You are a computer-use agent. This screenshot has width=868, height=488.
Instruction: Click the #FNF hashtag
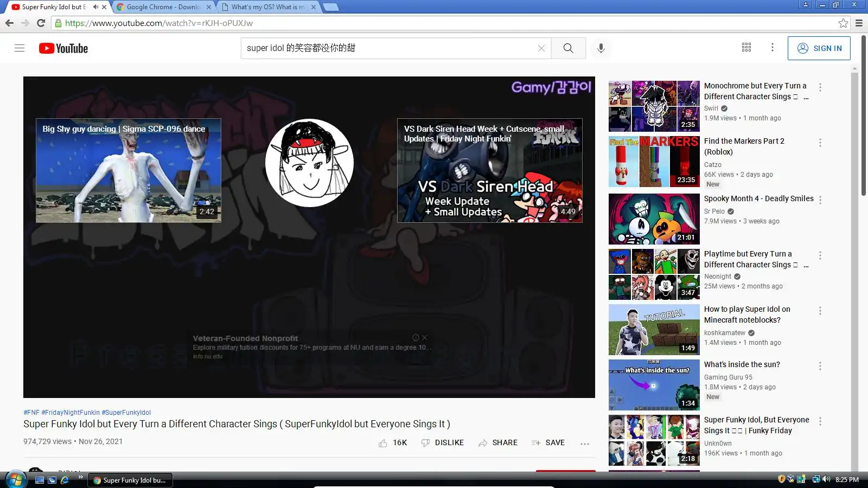pyautogui.click(x=31, y=413)
